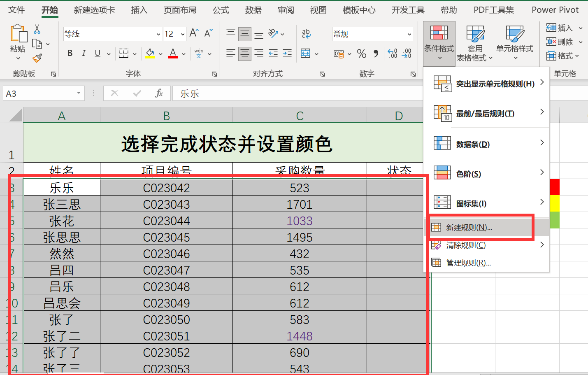Select the Format Painter brush
Screen dimensions: 588x375
(x=37, y=58)
